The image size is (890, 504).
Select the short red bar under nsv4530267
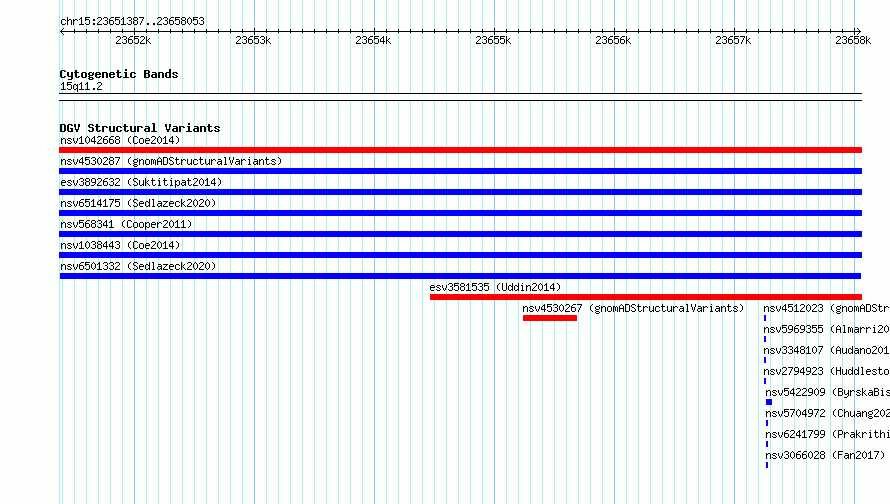coord(550,318)
